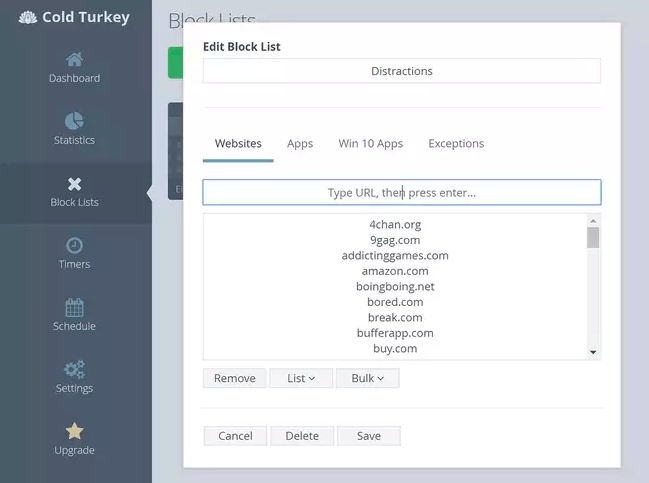Click the Delete button
The width and height of the screenshot is (649, 483).
pos(302,436)
